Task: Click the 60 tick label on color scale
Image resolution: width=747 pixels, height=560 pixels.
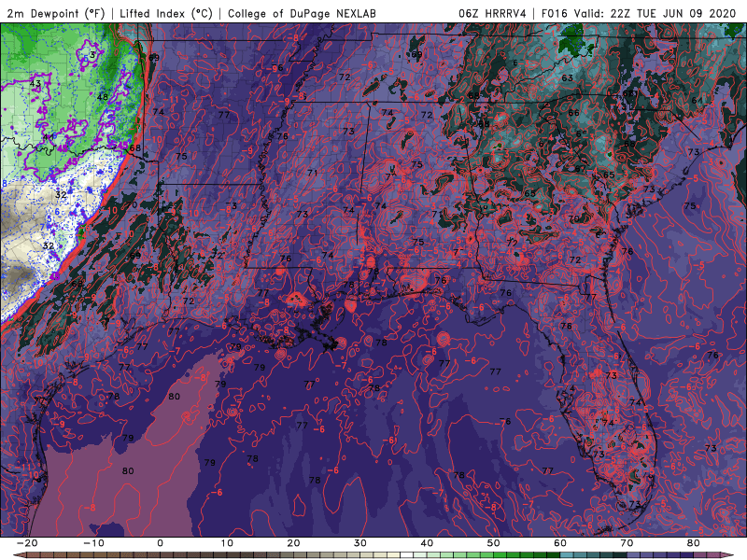Action: point(560,543)
